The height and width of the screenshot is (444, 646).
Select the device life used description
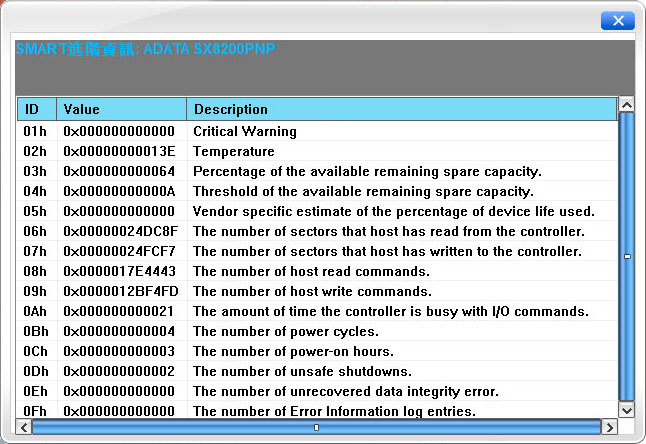(x=394, y=211)
